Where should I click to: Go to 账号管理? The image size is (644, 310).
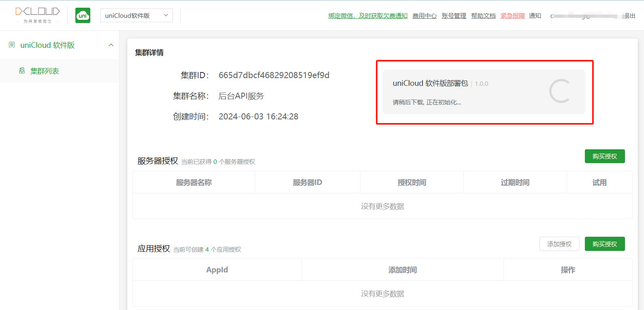(x=454, y=16)
